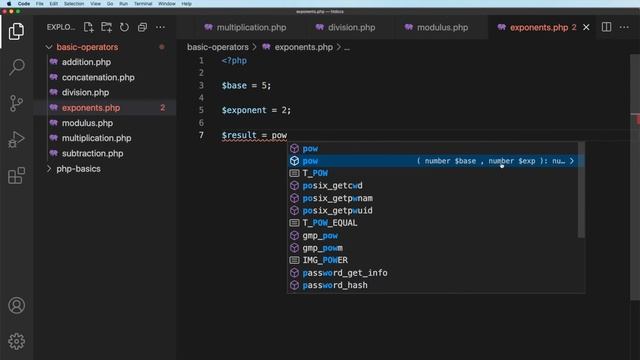Select exponents.php in the file tree

click(91, 108)
